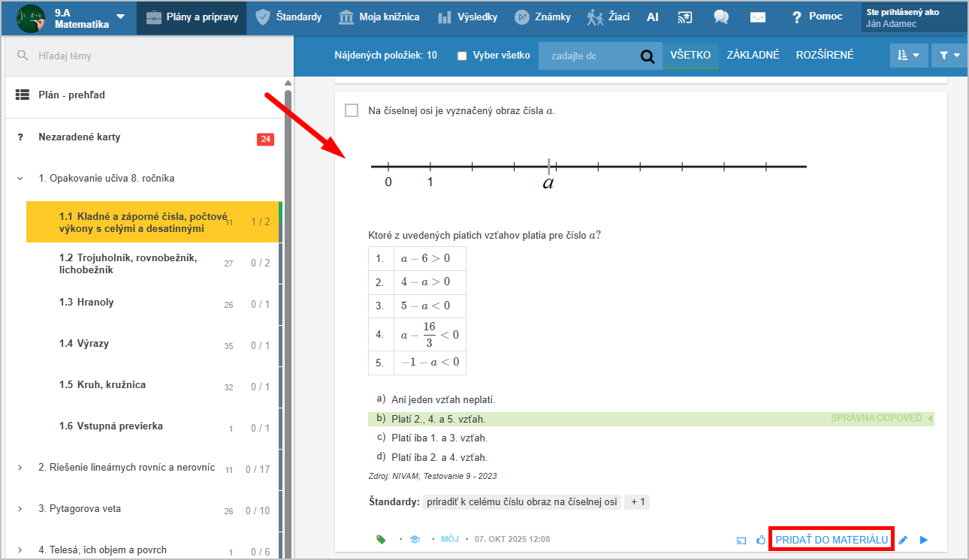This screenshot has width=969, height=560.
Task: Open the Štandardy menu
Action: click(288, 17)
